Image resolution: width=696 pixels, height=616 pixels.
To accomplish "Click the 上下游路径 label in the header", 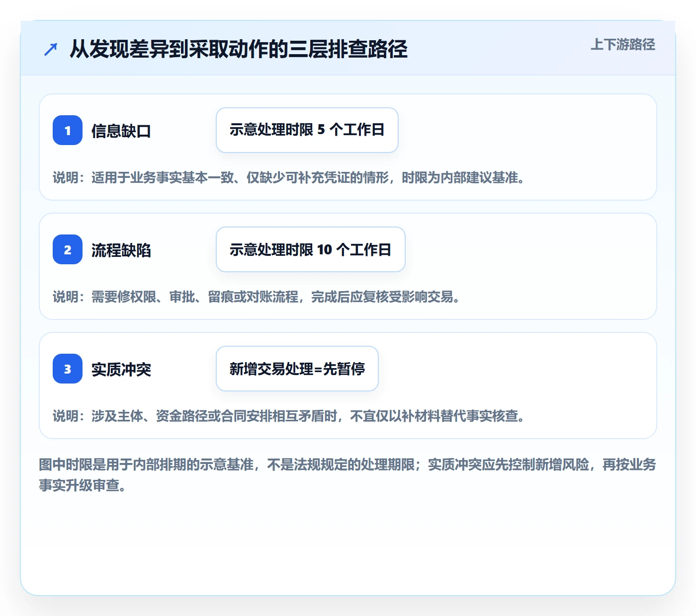I will tap(623, 45).
